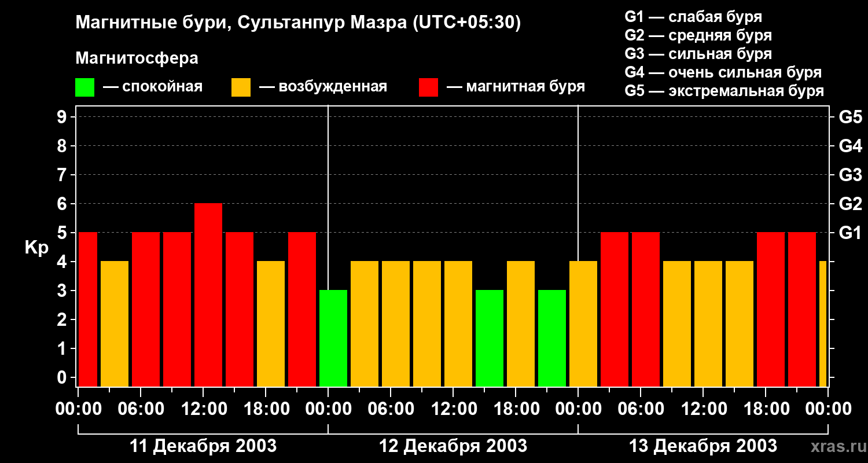Click the "06:00" time label above 11 Декабря
Screen dimensions: 868x463
click(x=141, y=409)
